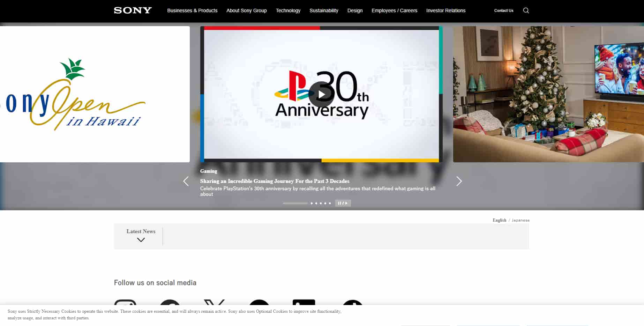Viewport: 644px width, 326px height.
Task: Open the search magnifier icon
Action: coord(526,10)
